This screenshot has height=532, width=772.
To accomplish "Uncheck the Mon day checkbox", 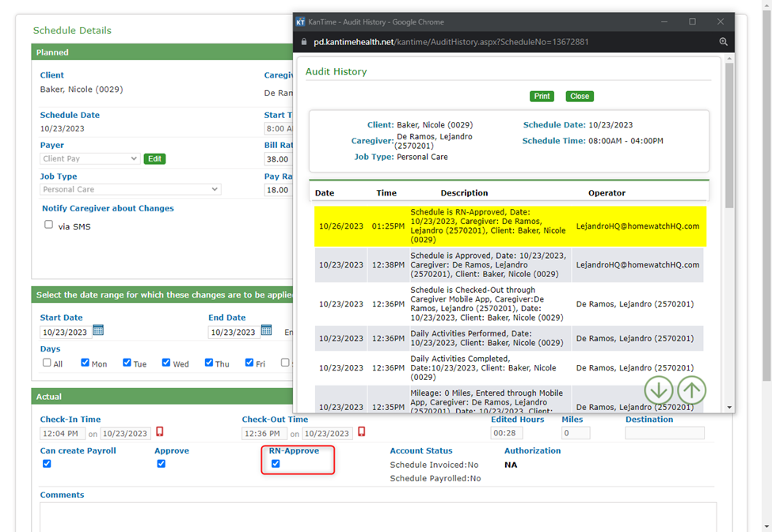I will pyautogui.click(x=85, y=363).
